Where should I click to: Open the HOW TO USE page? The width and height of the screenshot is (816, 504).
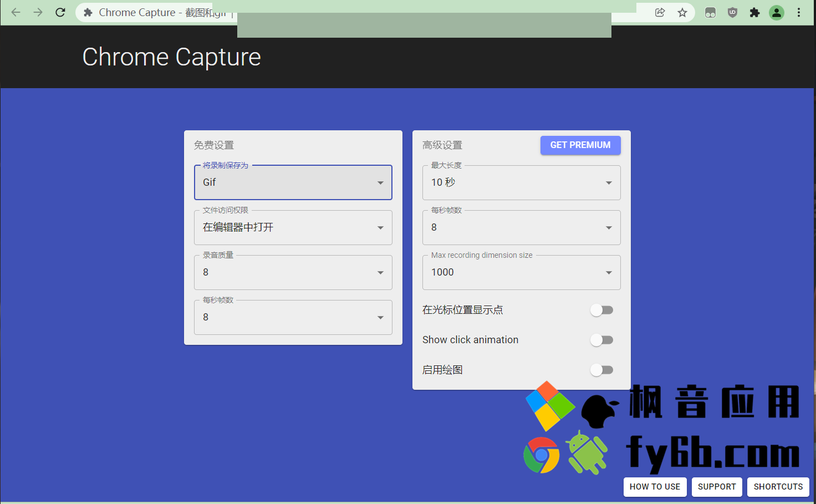[655, 487]
